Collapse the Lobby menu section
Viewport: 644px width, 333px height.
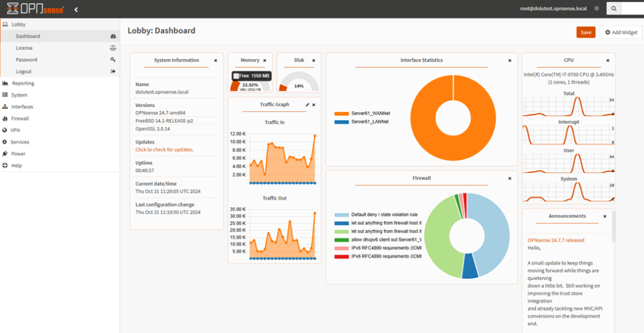[60, 25]
